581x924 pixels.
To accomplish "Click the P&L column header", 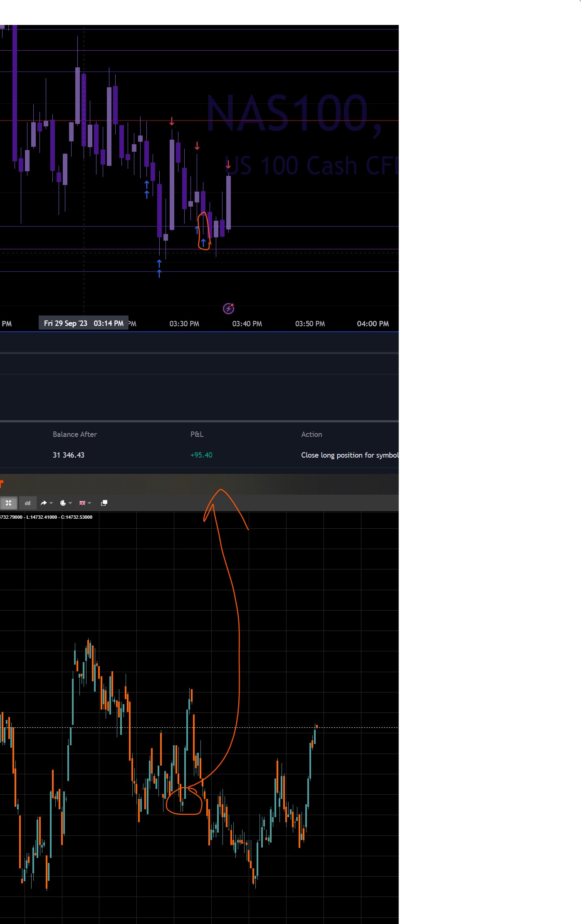I will coord(197,434).
